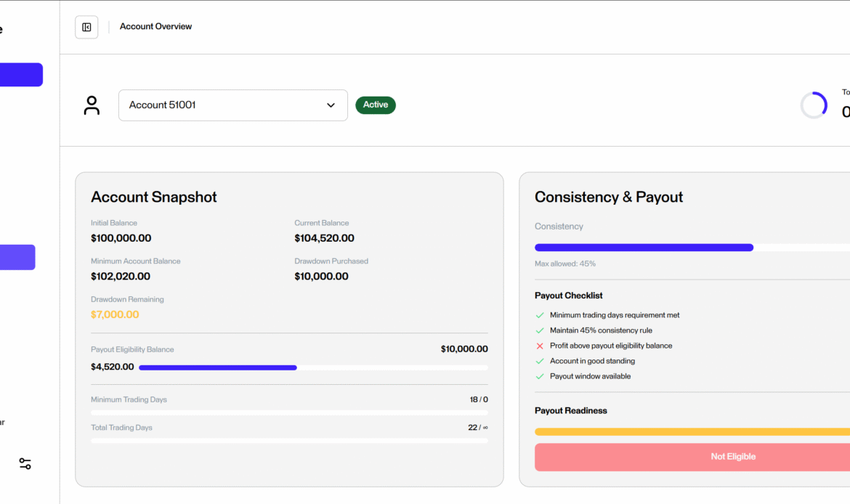Image resolution: width=850 pixels, height=504 pixels.
Task: Click the Not Eligible payout button
Action: click(732, 457)
